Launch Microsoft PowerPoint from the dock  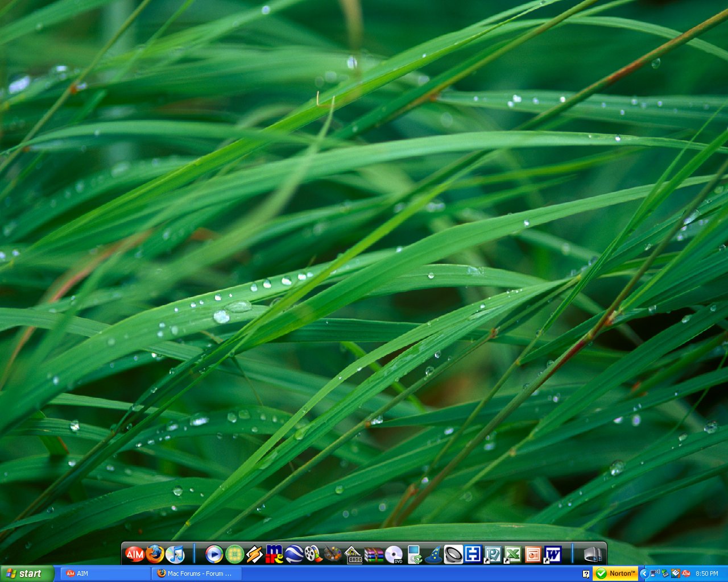pyautogui.click(x=532, y=554)
